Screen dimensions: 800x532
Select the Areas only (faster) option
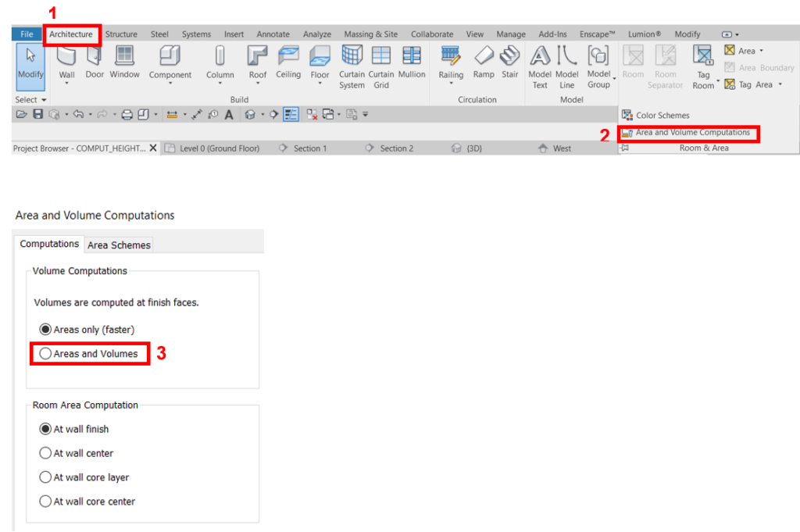coord(87,330)
